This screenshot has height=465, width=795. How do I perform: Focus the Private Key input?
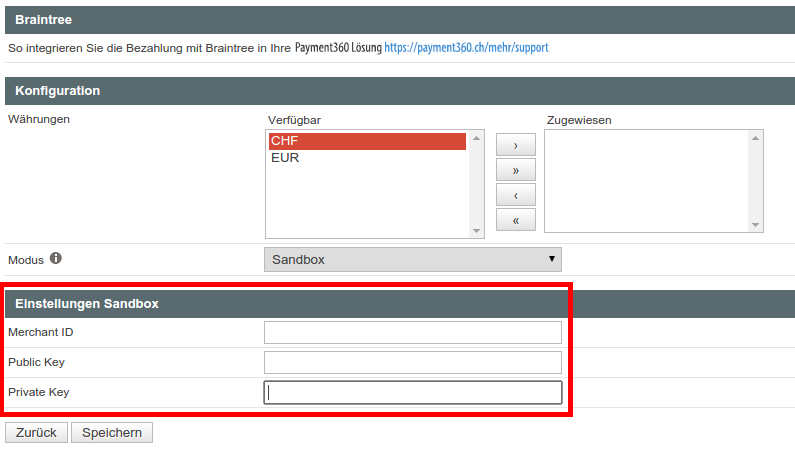412,392
